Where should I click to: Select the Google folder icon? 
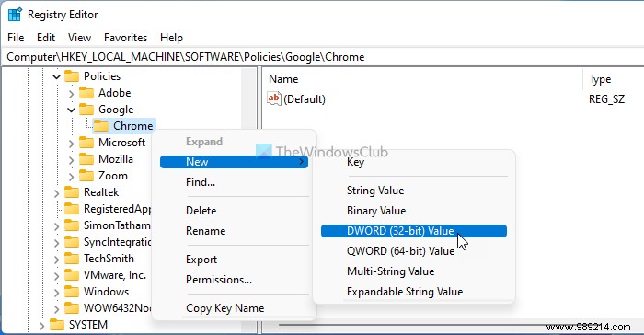tap(86, 109)
